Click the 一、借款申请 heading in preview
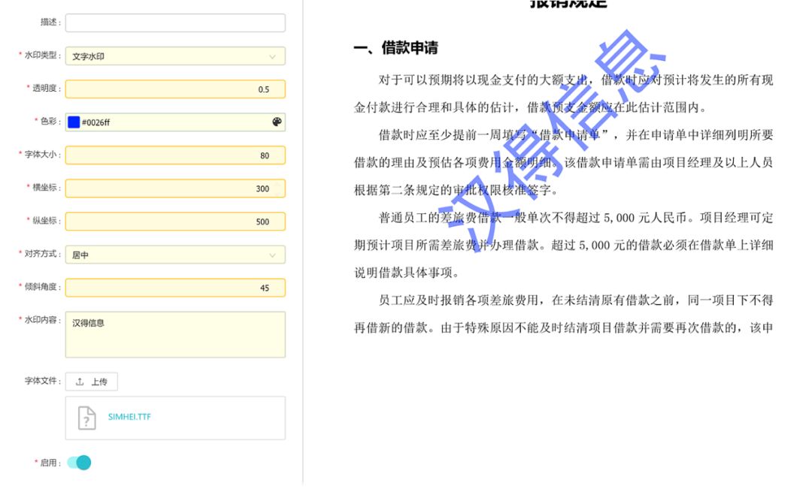 coord(396,49)
